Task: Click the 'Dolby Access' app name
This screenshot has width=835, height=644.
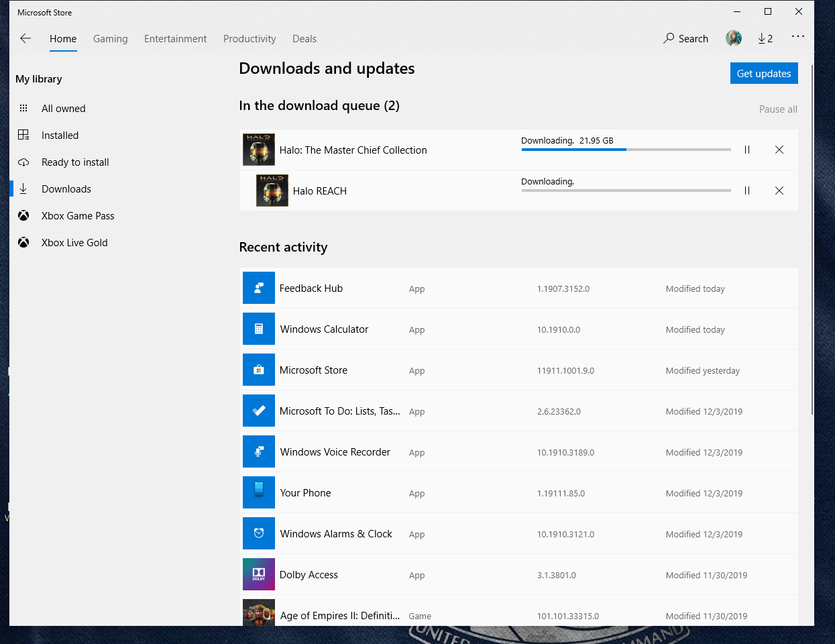Action: [309, 575]
